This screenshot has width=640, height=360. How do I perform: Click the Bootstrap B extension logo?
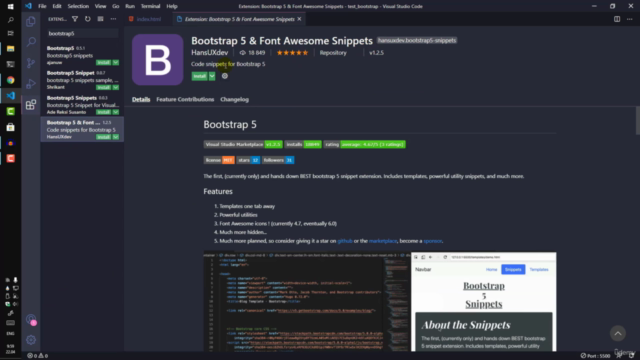(158, 60)
